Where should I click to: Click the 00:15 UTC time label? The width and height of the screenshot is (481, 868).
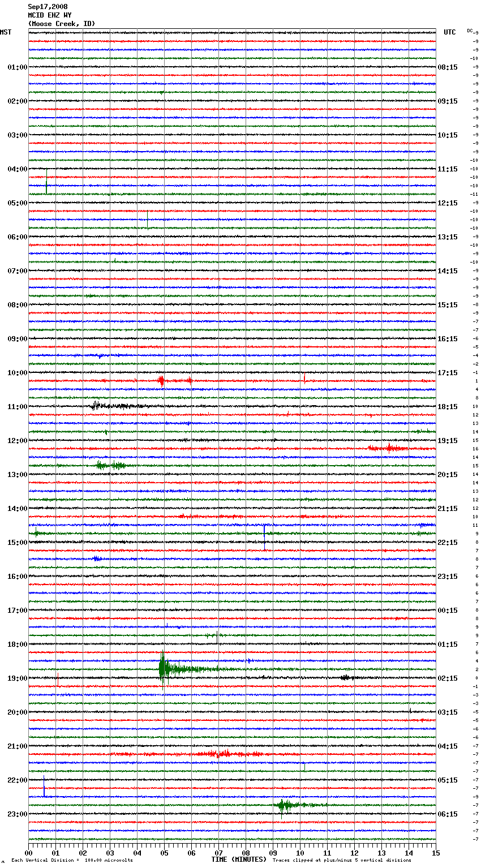(448, 611)
